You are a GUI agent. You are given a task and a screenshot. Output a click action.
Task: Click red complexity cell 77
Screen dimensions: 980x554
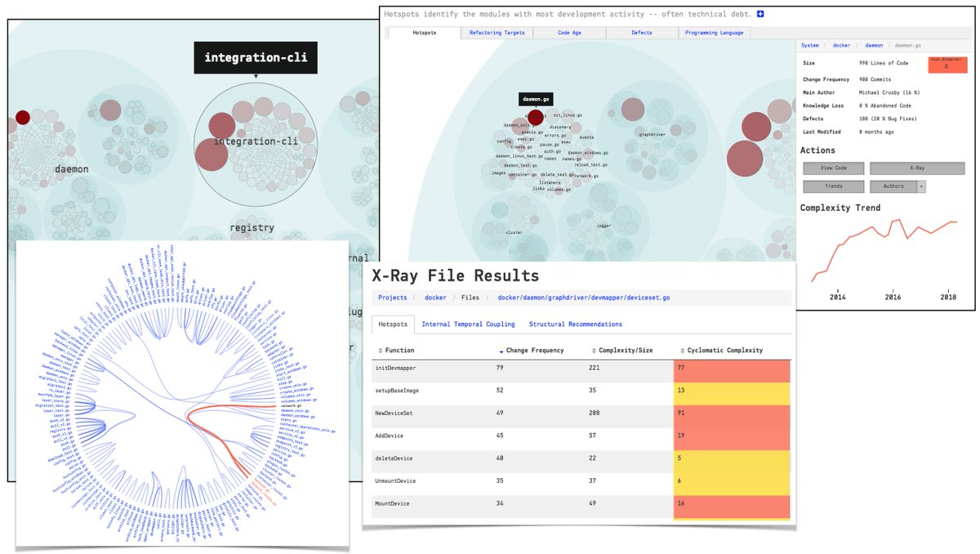tap(732, 370)
